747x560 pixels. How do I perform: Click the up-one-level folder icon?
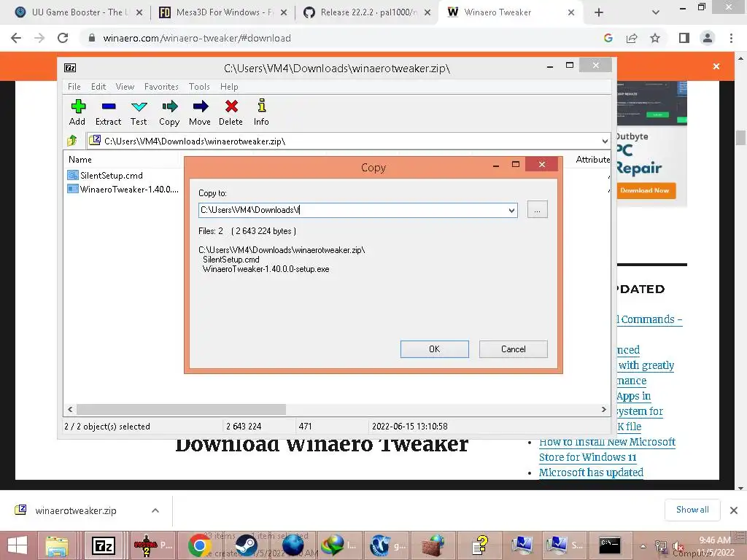72,141
